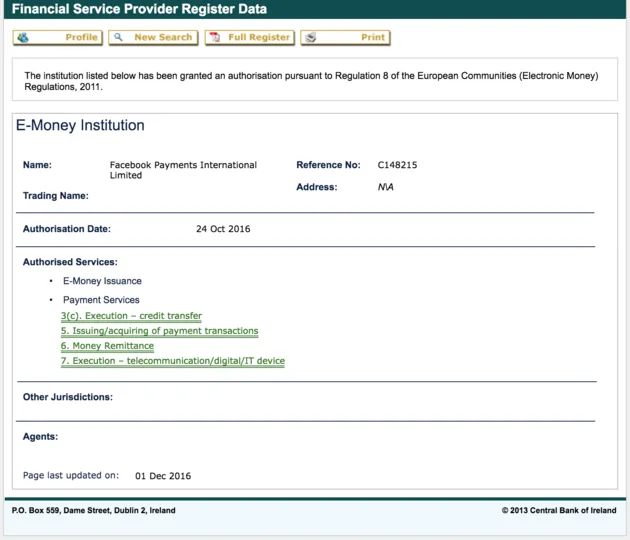Select the address value N\A
This screenshot has width=630, height=540.
tap(386, 187)
